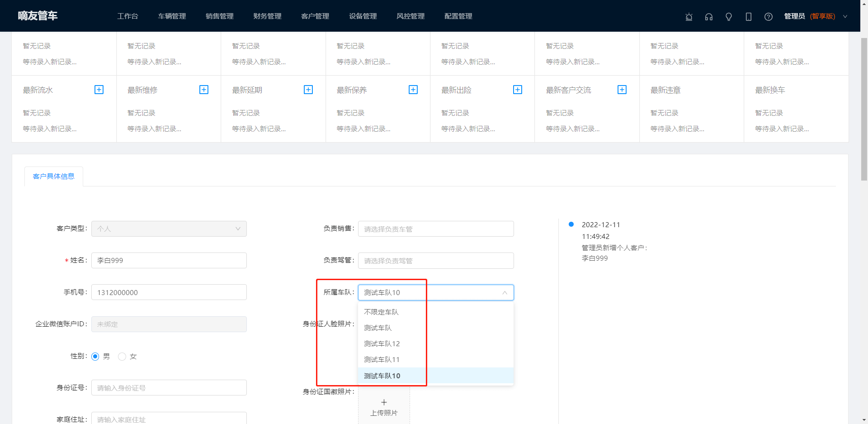Select the 男 gender radio button
Screen dimensions: 868x424
tap(95, 357)
